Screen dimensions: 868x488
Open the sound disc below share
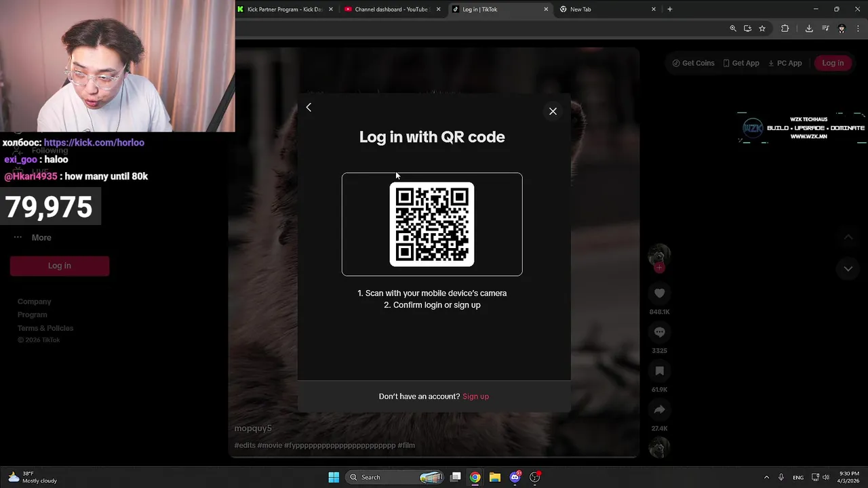pyautogui.click(x=659, y=447)
